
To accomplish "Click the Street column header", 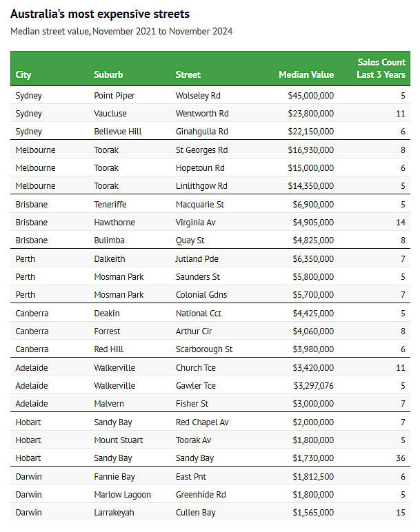I will click(x=188, y=75).
